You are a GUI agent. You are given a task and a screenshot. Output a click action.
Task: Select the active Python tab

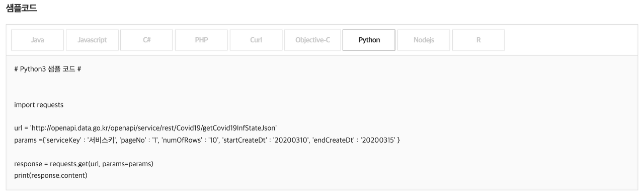pos(369,40)
